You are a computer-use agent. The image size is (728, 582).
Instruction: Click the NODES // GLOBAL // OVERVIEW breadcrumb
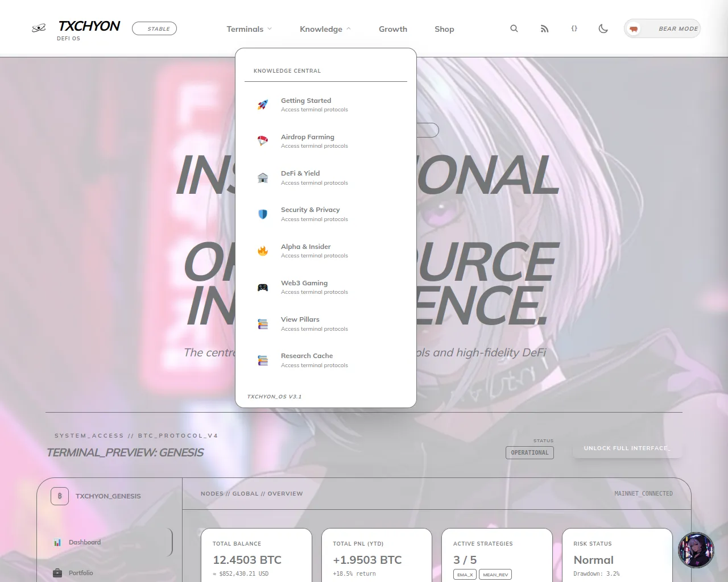click(x=252, y=494)
